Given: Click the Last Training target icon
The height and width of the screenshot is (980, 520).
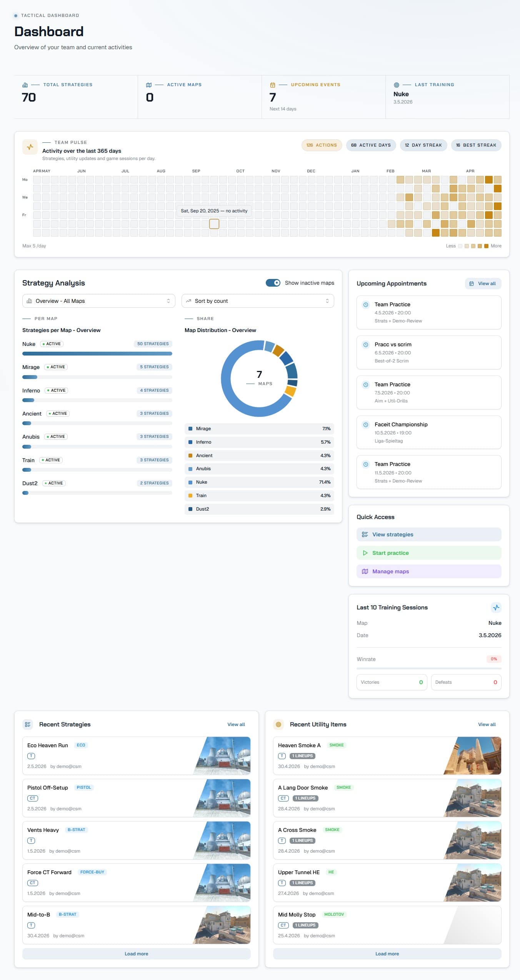Looking at the screenshot, I should [x=397, y=85].
